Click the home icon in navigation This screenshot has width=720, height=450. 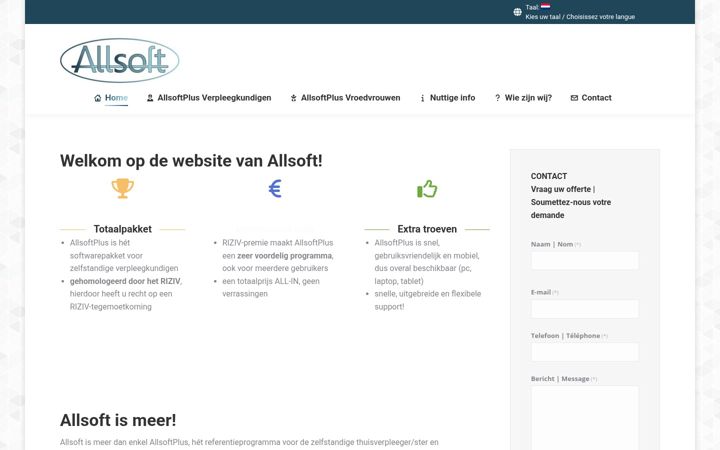coord(97,98)
